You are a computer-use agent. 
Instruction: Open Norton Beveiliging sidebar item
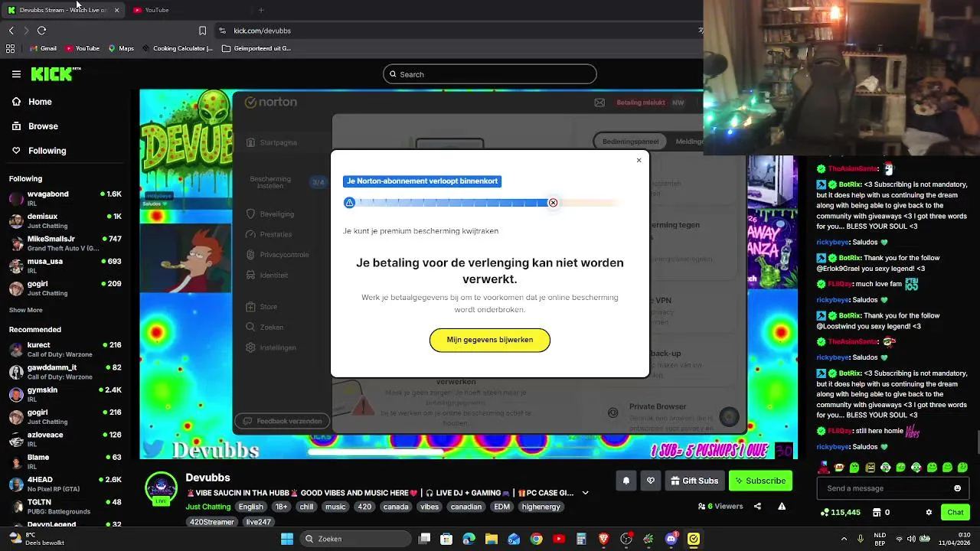(x=270, y=214)
